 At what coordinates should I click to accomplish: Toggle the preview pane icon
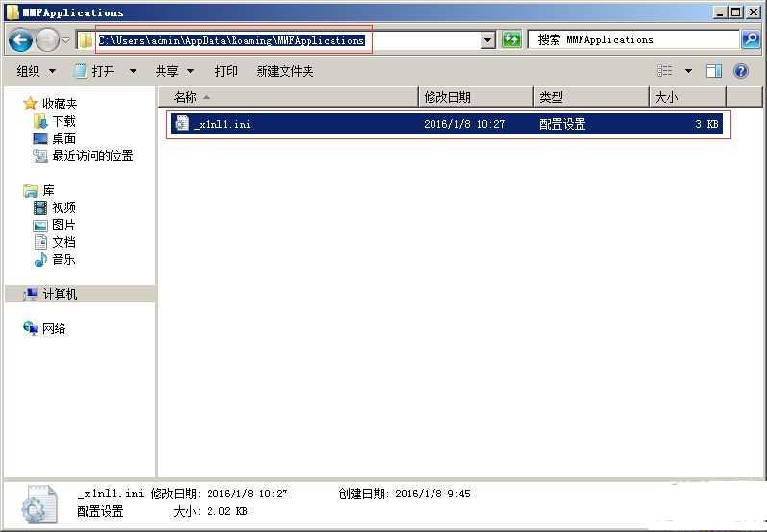[x=714, y=71]
